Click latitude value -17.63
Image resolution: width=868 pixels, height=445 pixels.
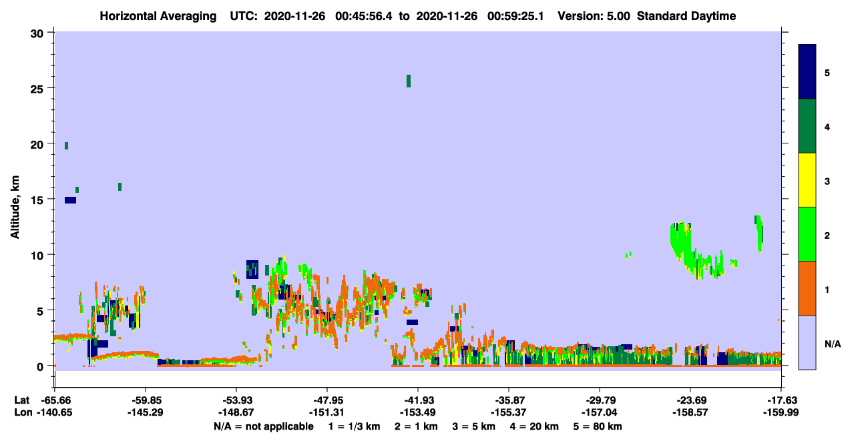tap(781, 400)
